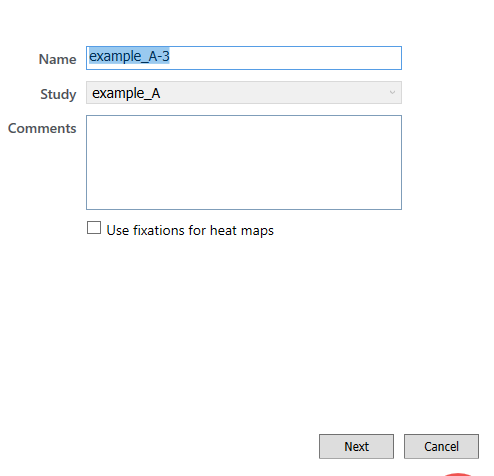The width and height of the screenshot is (494, 476).
Task: Click the red circle at bottom corner
Action: coord(459,474)
